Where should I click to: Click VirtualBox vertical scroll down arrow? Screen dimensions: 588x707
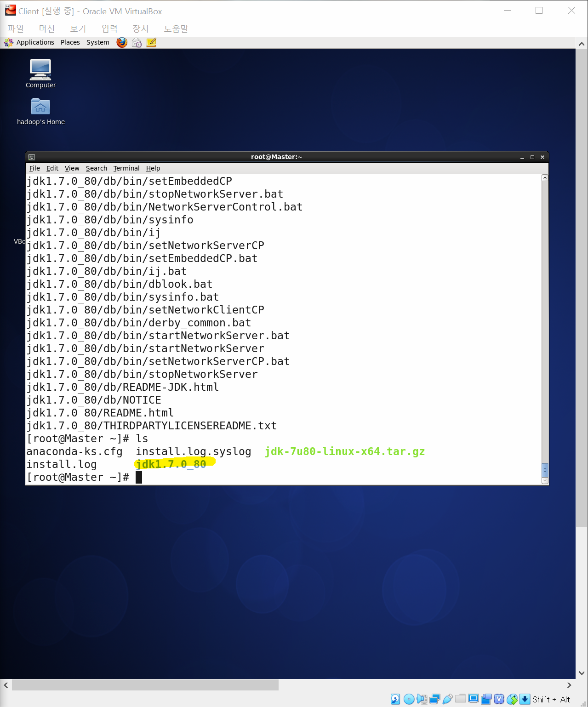point(582,673)
